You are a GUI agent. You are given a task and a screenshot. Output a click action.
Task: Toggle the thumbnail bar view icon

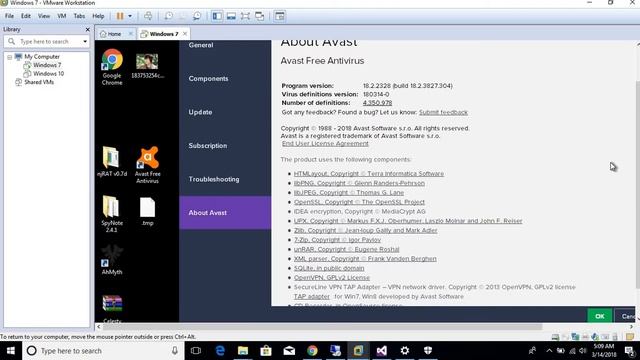[x=231, y=16]
